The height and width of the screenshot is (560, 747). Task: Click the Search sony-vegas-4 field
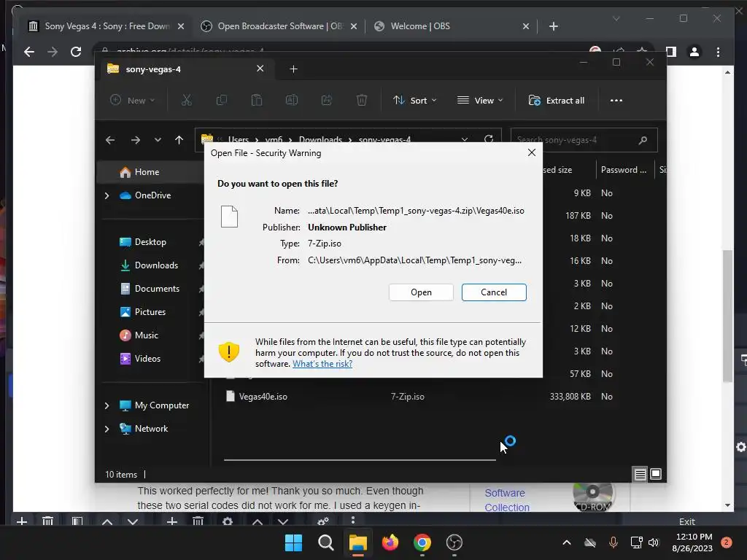pos(584,140)
